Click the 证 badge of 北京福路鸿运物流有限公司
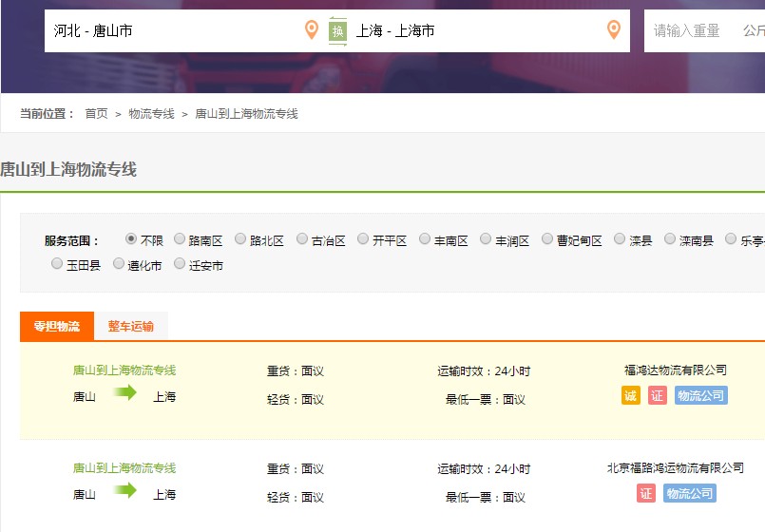Viewport: 765px width, 532px height. tap(646, 493)
